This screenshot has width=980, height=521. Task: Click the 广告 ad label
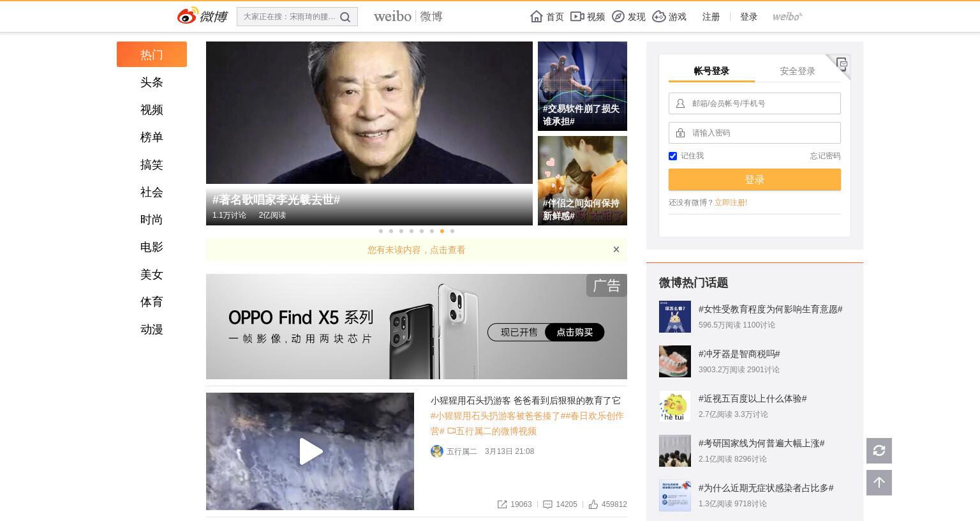click(x=607, y=285)
